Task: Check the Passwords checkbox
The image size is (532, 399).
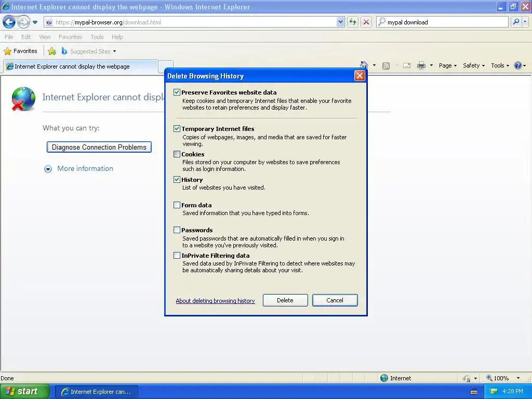Action: 177,230
